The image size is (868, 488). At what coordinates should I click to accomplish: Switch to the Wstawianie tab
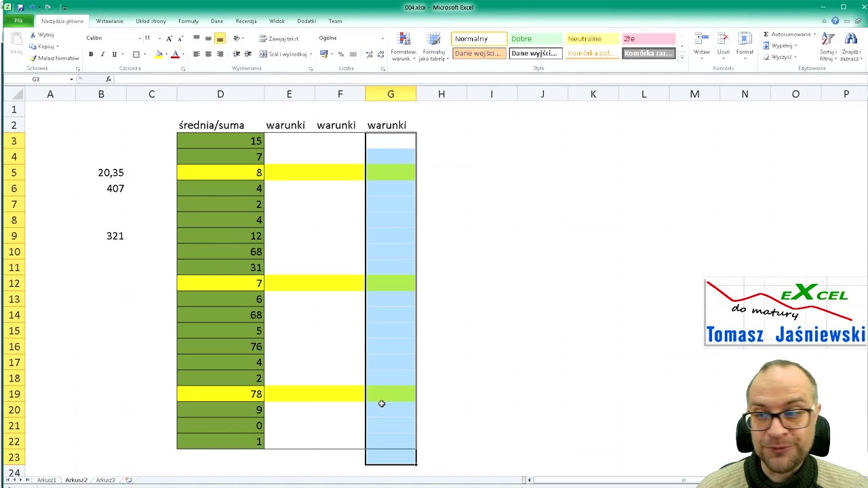[x=110, y=21]
